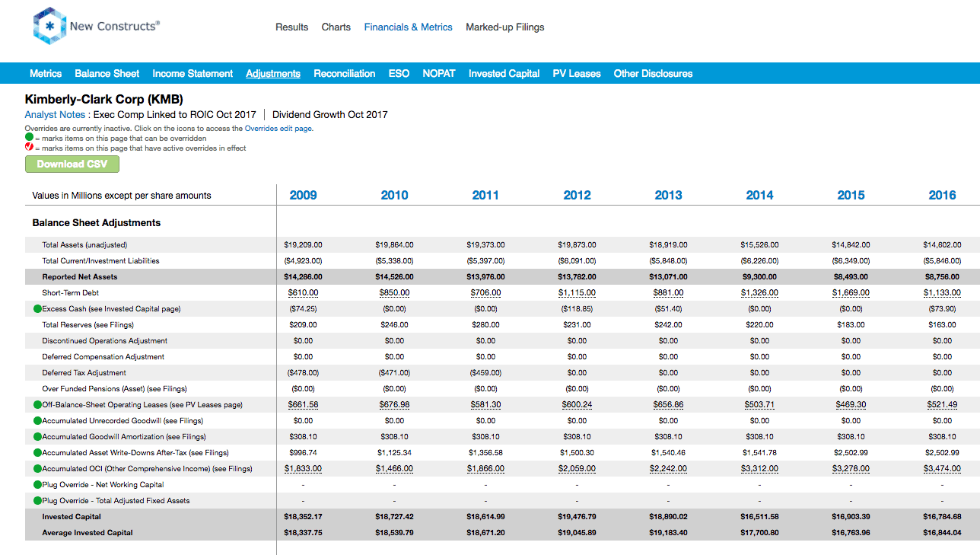
Task: Open the Results top navigation item
Action: point(292,27)
